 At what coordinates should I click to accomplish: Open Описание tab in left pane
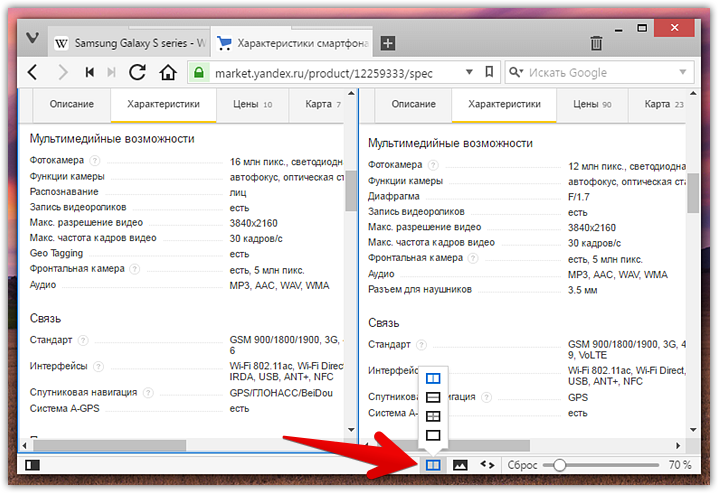(x=72, y=104)
